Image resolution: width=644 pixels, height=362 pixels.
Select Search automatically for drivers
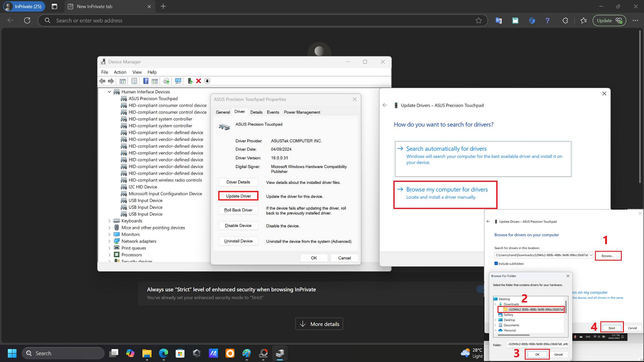point(483,159)
